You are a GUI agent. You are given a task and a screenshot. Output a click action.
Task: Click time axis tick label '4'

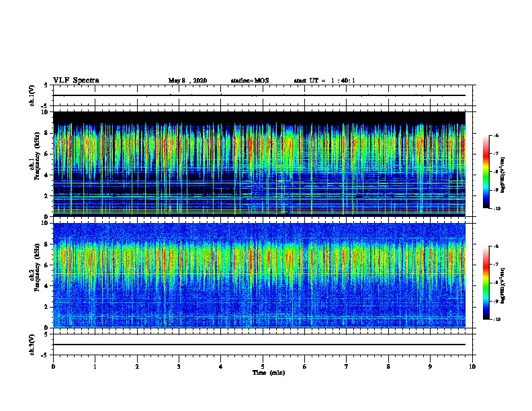(221, 367)
